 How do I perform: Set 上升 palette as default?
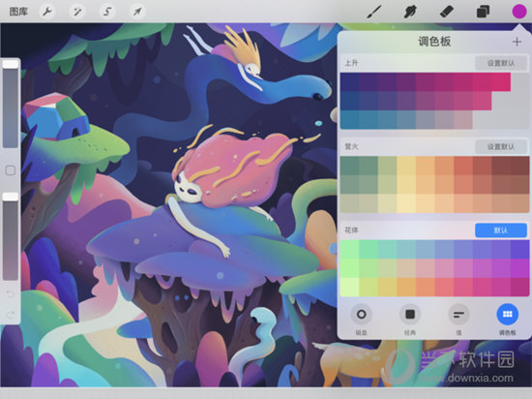click(501, 63)
